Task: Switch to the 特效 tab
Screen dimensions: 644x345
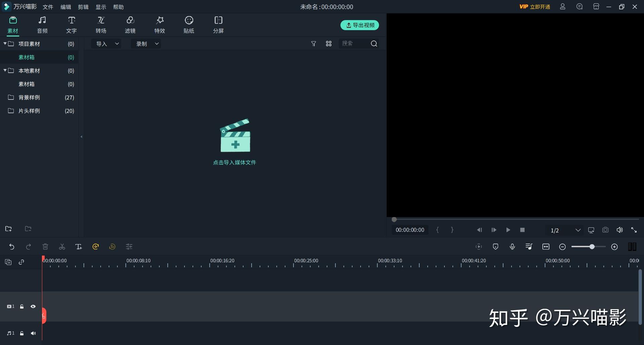Action: pos(160,25)
